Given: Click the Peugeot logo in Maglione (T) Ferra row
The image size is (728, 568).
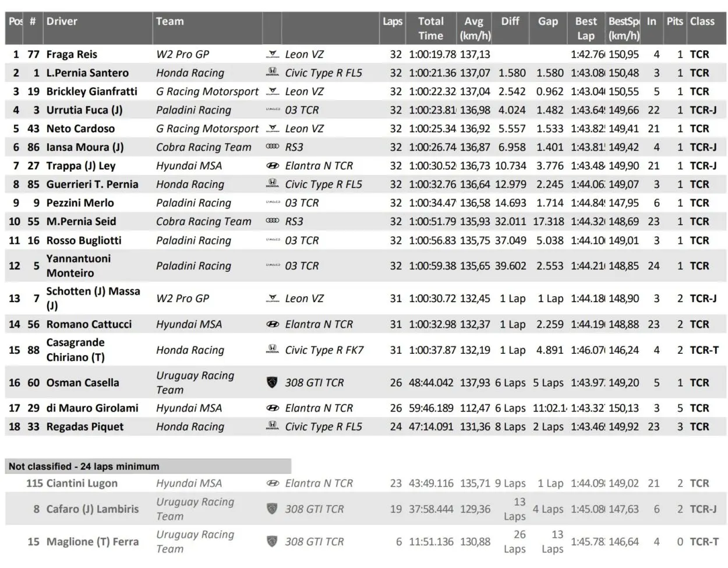Looking at the screenshot, I should point(272,541).
